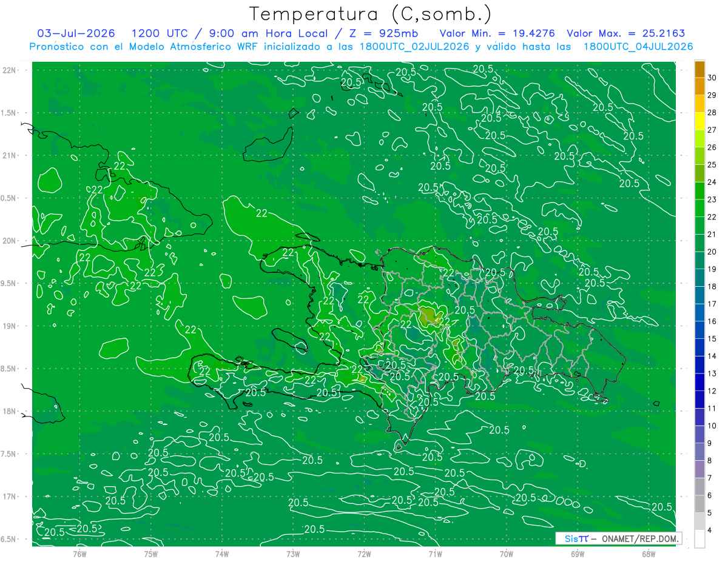Image resolution: width=728 pixels, height=562 pixels.
Task: Select the brown swatch above legend value 30
Action: [x=699, y=69]
